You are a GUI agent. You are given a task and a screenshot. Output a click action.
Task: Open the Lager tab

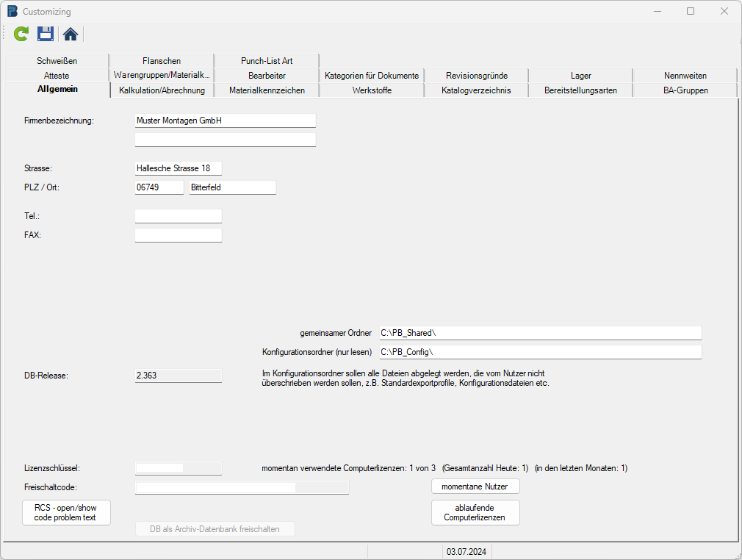(x=580, y=76)
